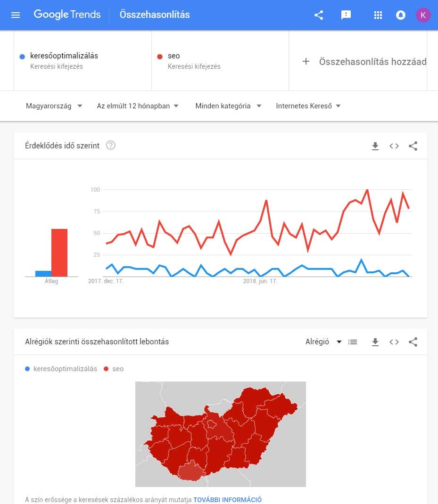Download the interest-over-time chart data
The height and width of the screenshot is (504, 438).
pos(375,146)
